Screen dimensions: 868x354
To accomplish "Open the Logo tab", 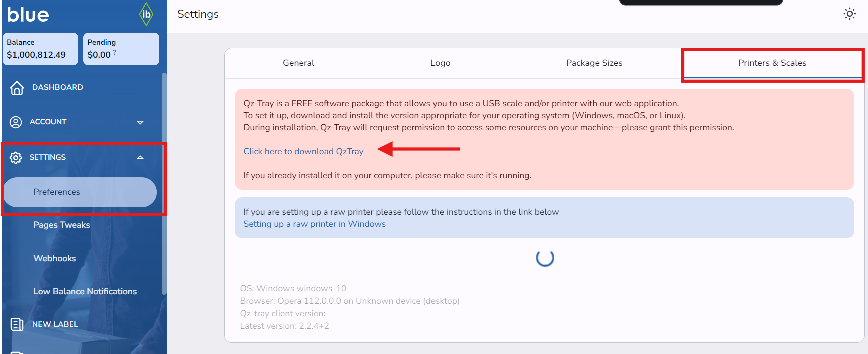I will click(440, 63).
